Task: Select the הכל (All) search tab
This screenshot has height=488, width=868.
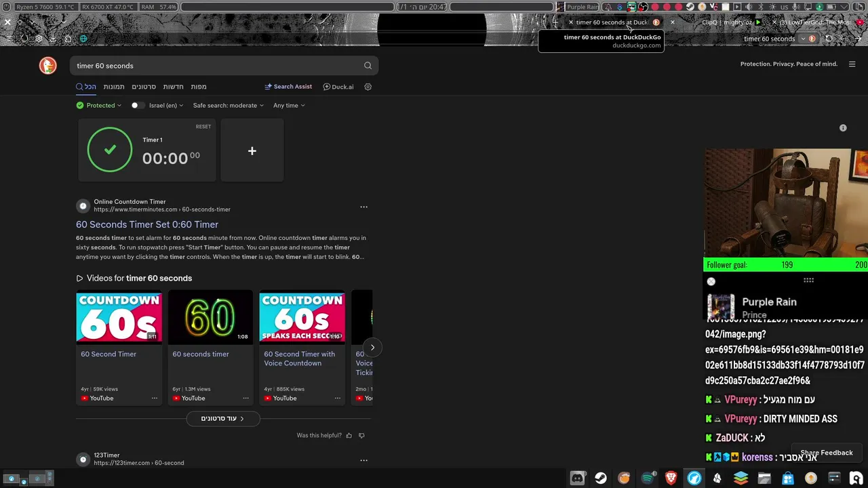Action: click(86, 87)
